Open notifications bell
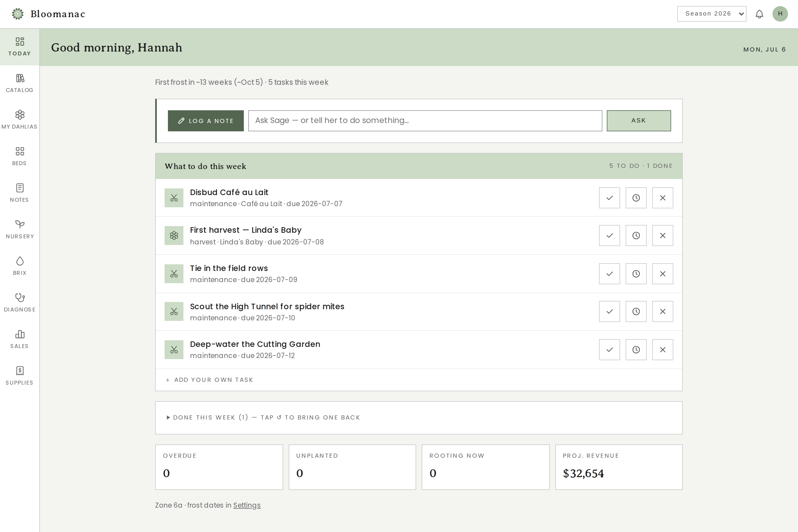Image resolution: width=798 pixels, height=532 pixels. pos(759,14)
